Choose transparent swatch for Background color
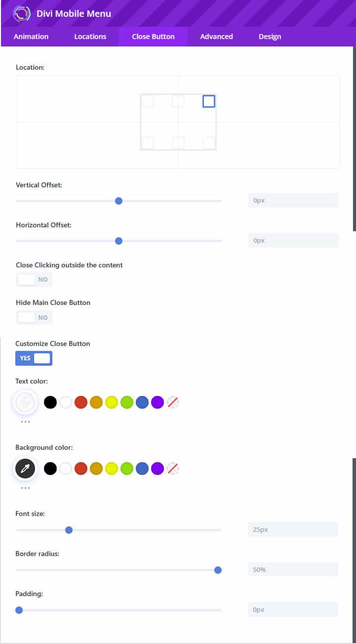This screenshot has height=644, width=356. click(x=173, y=469)
